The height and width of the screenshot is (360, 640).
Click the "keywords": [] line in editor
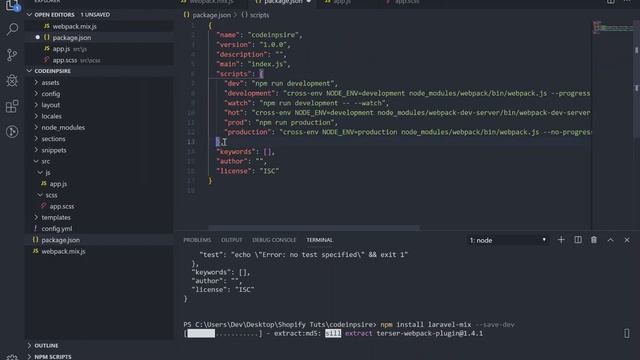click(x=245, y=152)
